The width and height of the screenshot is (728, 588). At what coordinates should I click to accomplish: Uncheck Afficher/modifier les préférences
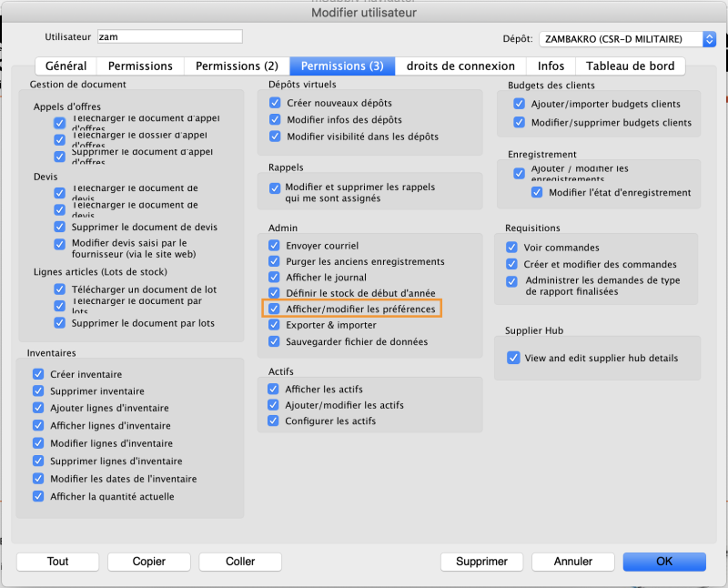(x=274, y=309)
